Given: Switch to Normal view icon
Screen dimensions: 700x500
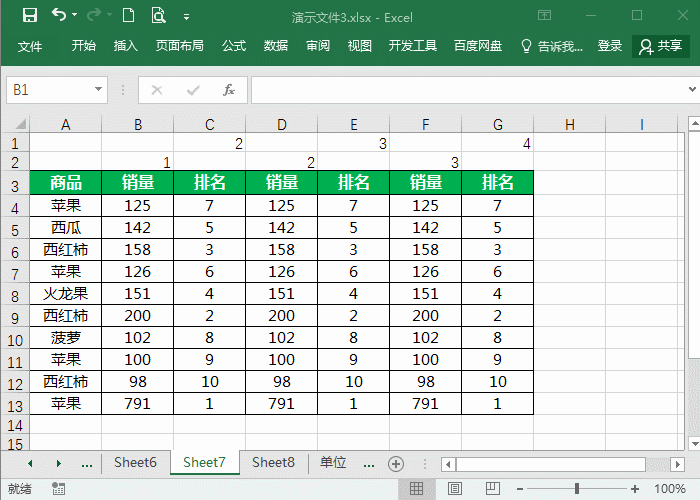Looking at the screenshot, I should [416, 488].
